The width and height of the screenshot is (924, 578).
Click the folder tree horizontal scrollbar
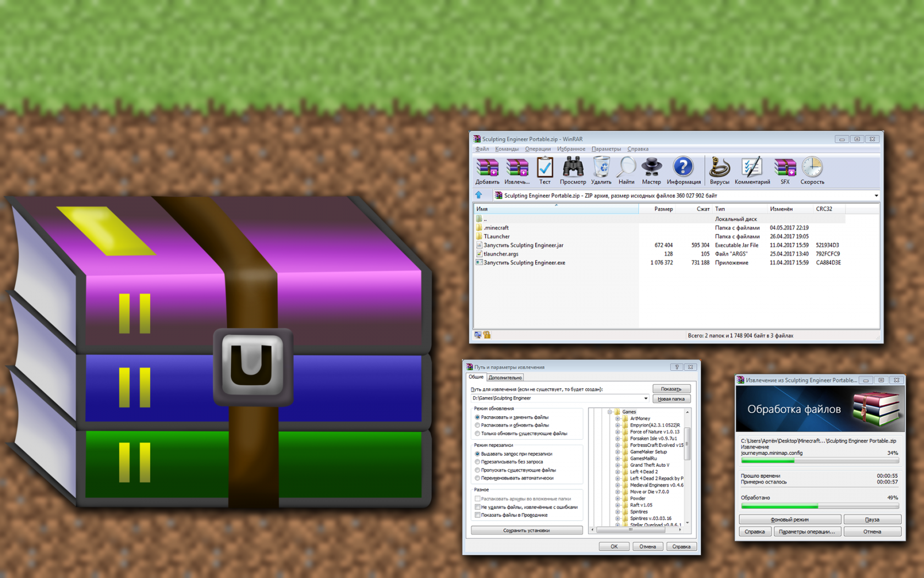636,530
